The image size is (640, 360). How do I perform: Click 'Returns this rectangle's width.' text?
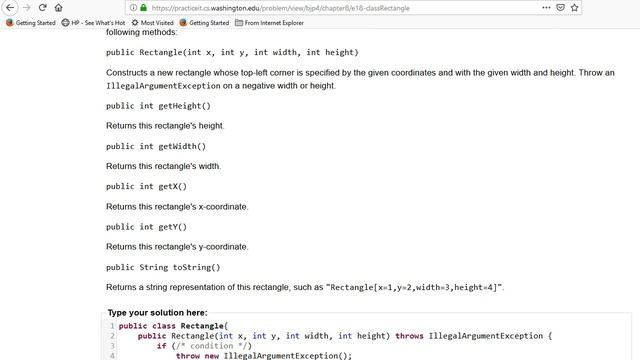tap(163, 167)
